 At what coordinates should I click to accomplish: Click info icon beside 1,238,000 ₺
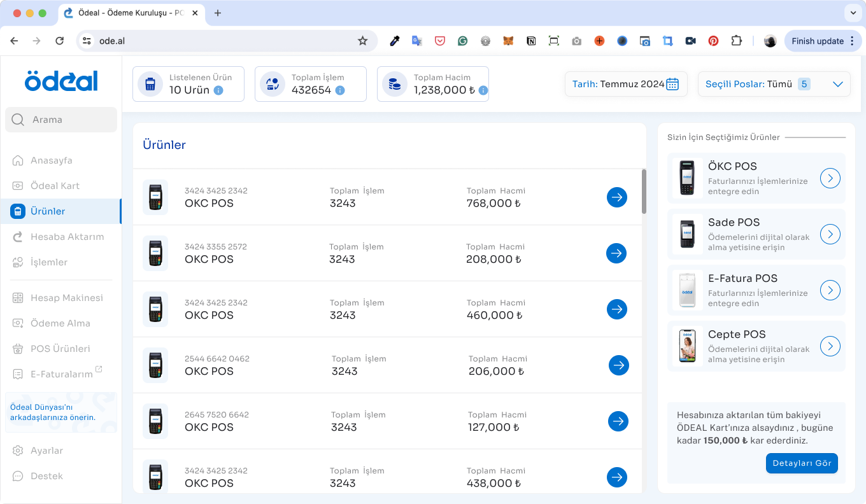(x=483, y=90)
